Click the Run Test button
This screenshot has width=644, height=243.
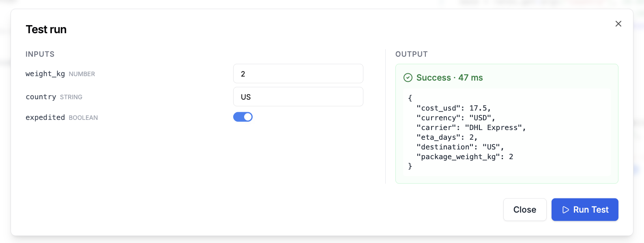pyautogui.click(x=585, y=209)
